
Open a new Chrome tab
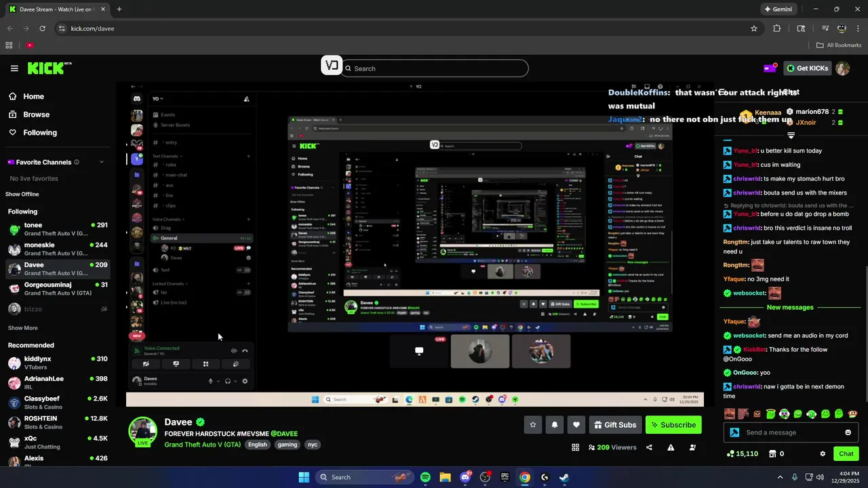point(119,9)
